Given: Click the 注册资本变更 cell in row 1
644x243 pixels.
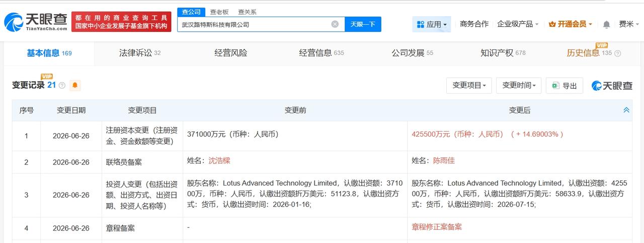Looking at the screenshot, I should [x=142, y=136].
